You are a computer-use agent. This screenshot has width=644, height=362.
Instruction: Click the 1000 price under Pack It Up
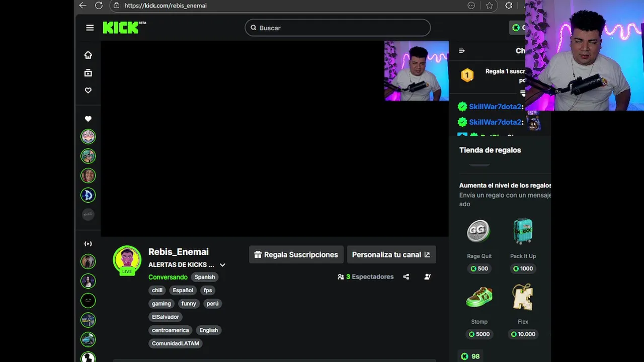coord(523,268)
